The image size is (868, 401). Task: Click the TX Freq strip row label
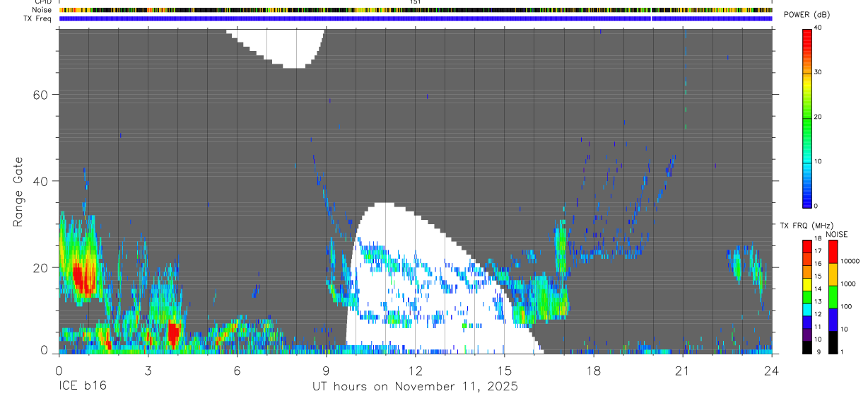click(x=37, y=18)
